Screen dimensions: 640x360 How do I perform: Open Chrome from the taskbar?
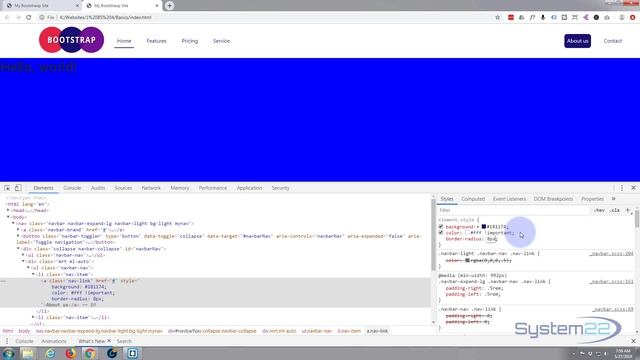(90, 353)
